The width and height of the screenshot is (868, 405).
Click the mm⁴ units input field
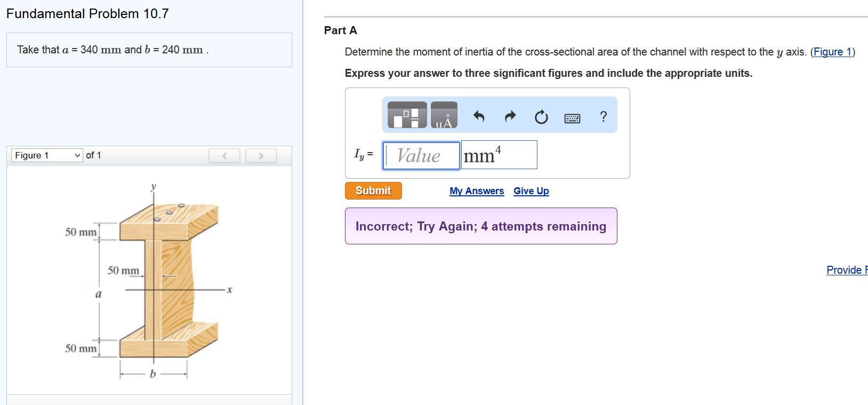point(499,155)
